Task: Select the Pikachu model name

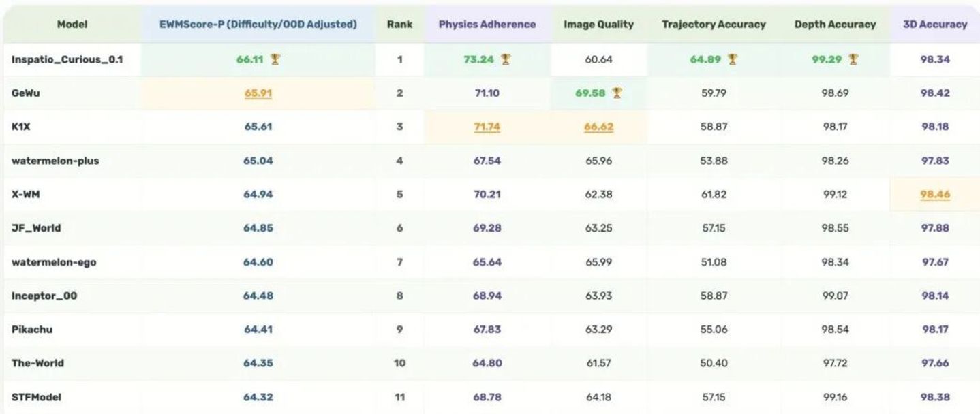Action: tap(32, 330)
